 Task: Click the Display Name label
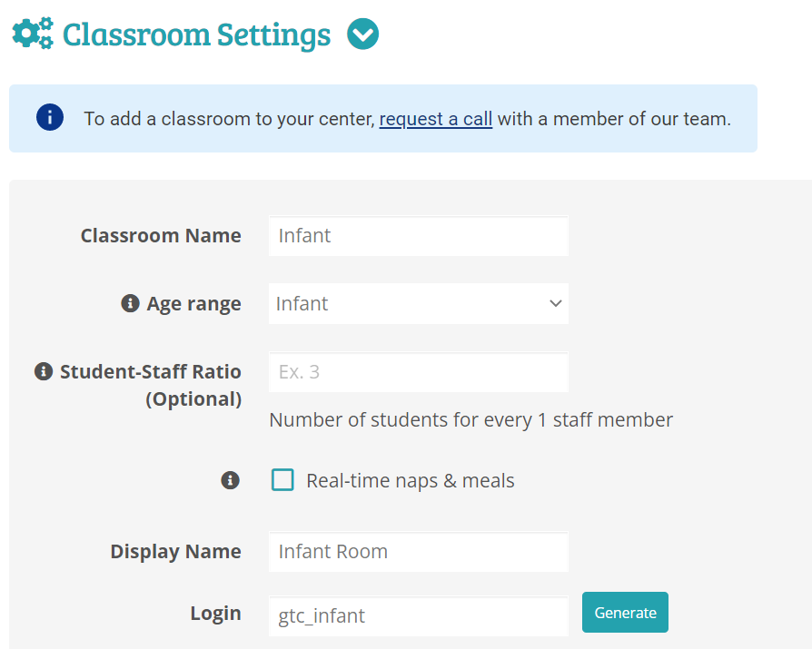pos(174,551)
